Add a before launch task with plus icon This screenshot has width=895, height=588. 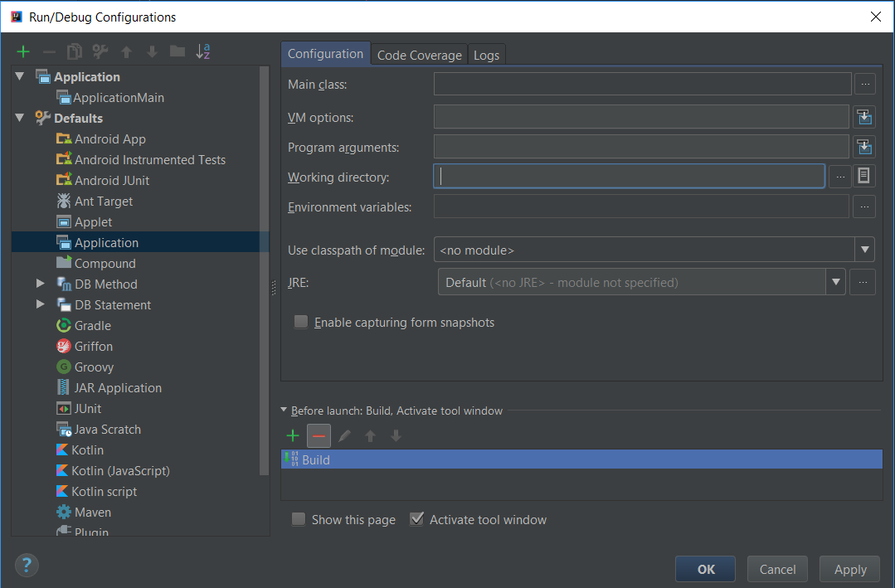293,435
